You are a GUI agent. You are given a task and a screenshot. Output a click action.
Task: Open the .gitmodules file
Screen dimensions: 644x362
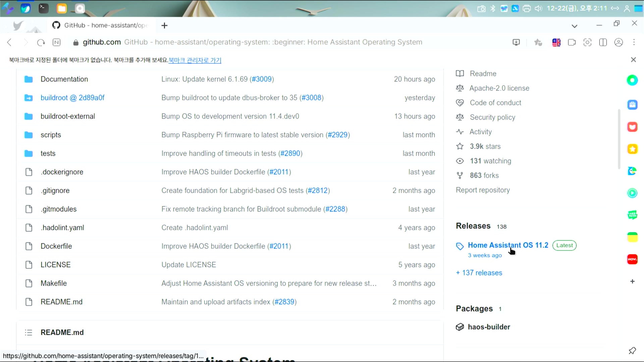(58, 209)
